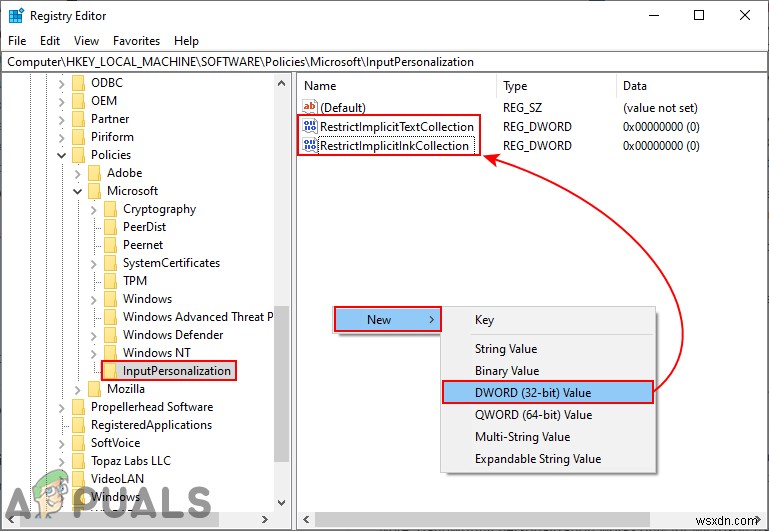Click the Policies folder icon
The image size is (769, 531).
[78, 155]
